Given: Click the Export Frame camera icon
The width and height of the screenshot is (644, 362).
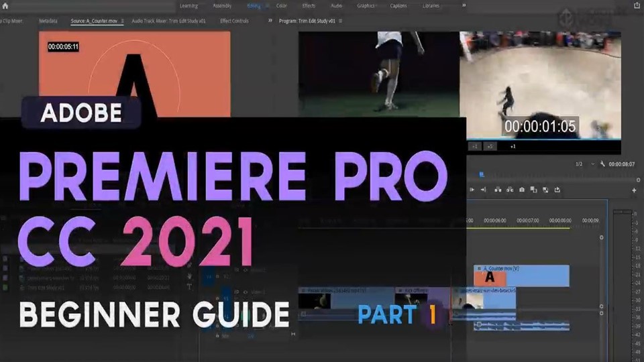Looking at the screenshot, I should (522, 190).
